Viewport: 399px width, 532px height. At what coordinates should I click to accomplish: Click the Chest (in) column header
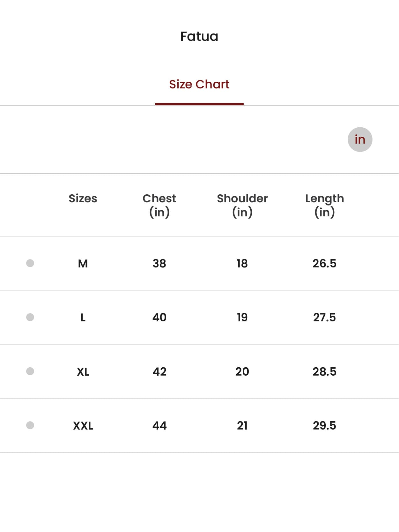159,205
